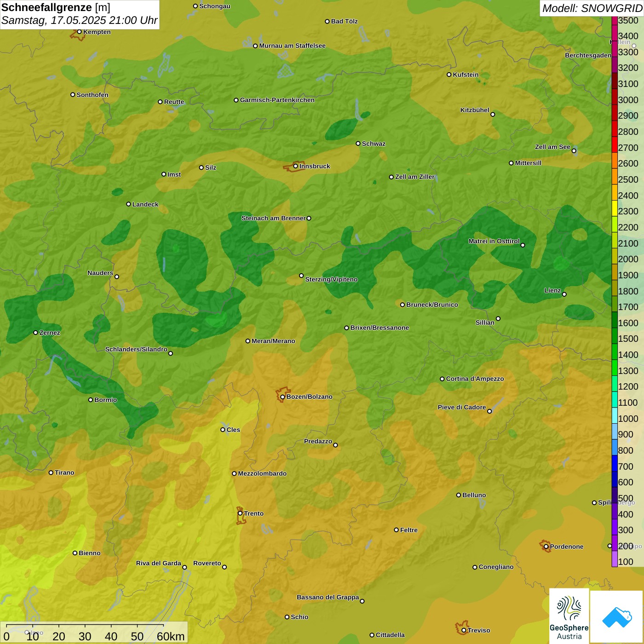Click the Kempten city label
Viewport: 644px width, 644px height.
click(97, 32)
